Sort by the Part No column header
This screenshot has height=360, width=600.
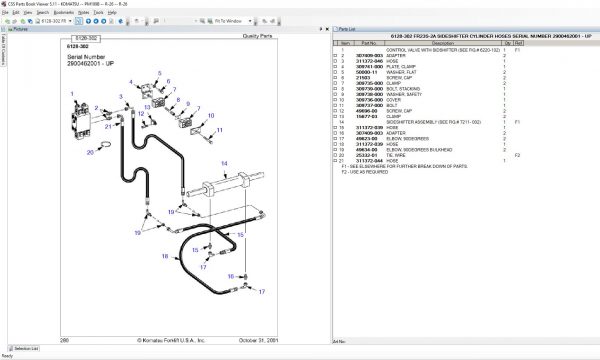[x=369, y=43]
